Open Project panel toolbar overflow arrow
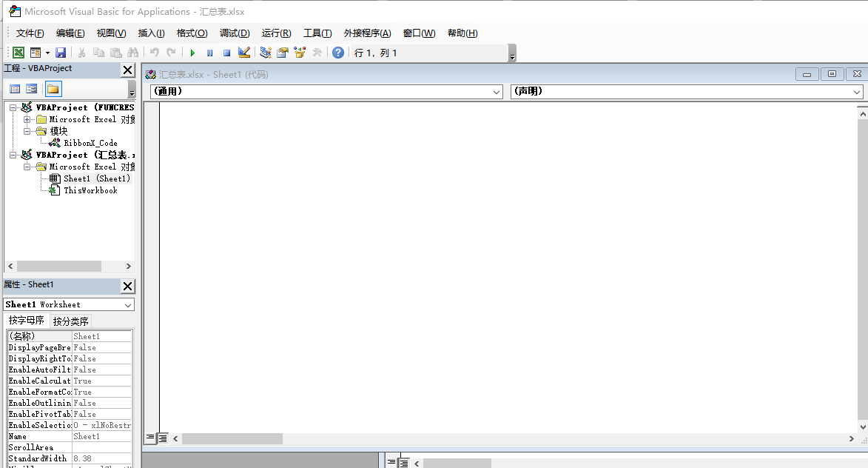 pos(132,90)
